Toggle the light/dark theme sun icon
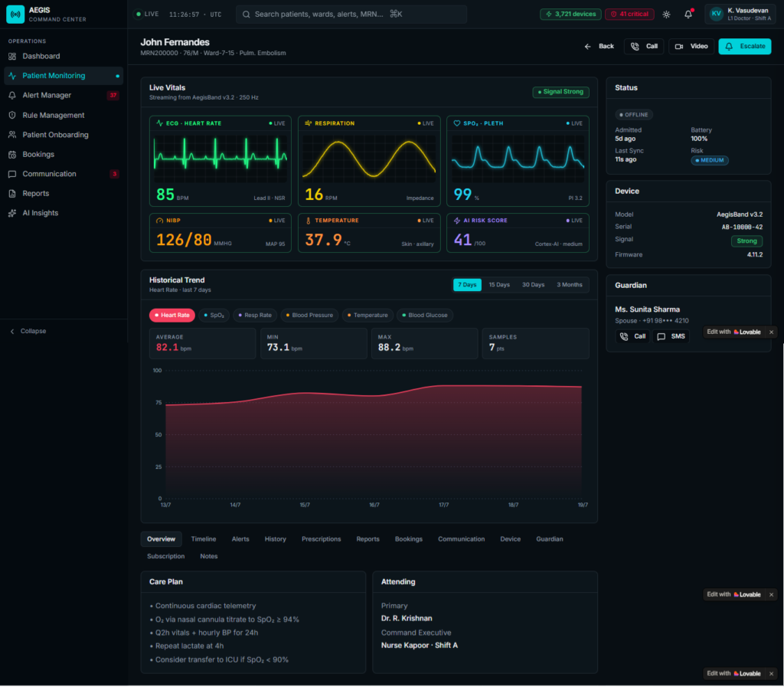Screen dimensions: 784x687 [x=666, y=14]
